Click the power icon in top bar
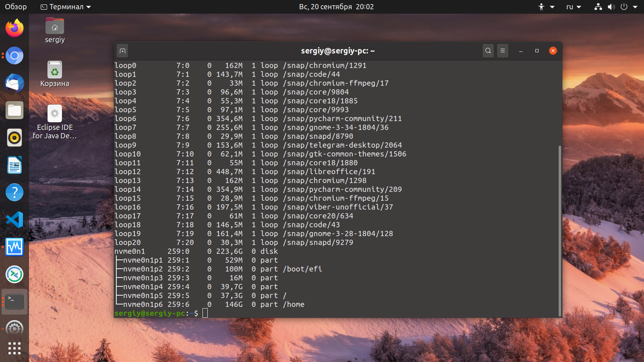 tap(624, 7)
